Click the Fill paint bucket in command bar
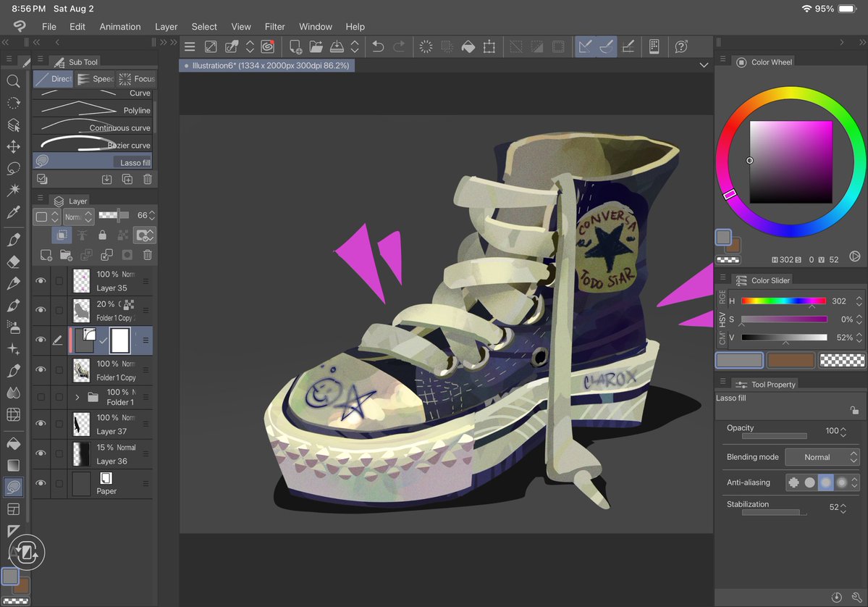The height and width of the screenshot is (607, 868). pyautogui.click(x=468, y=46)
